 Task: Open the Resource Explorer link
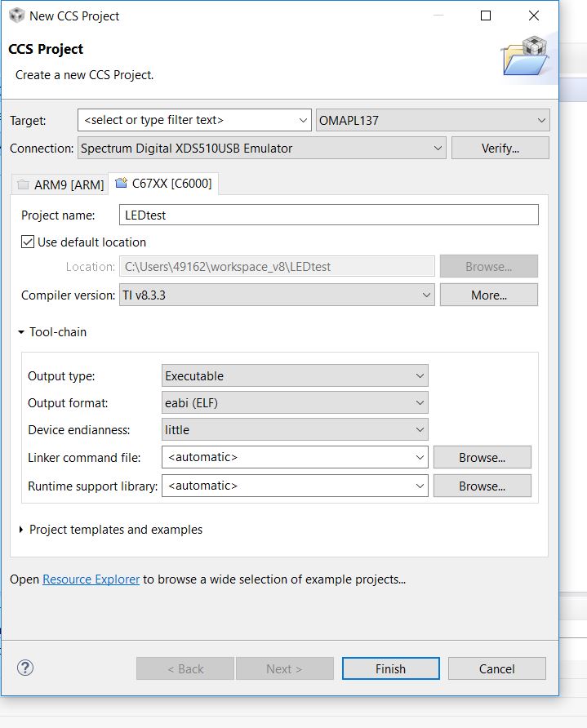pyautogui.click(x=91, y=579)
